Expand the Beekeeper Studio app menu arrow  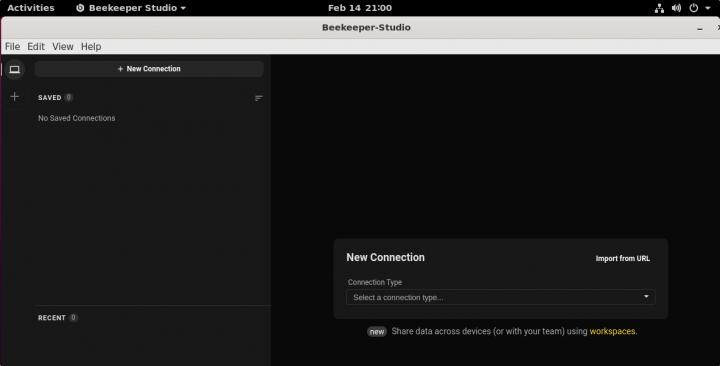183,8
